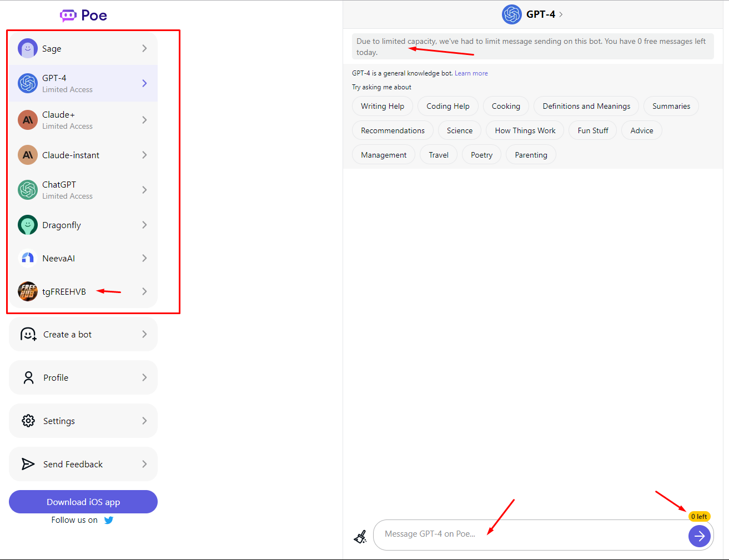Click the Poe logo icon
The width and height of the screenshot is (729, 560).
[68, 16]
